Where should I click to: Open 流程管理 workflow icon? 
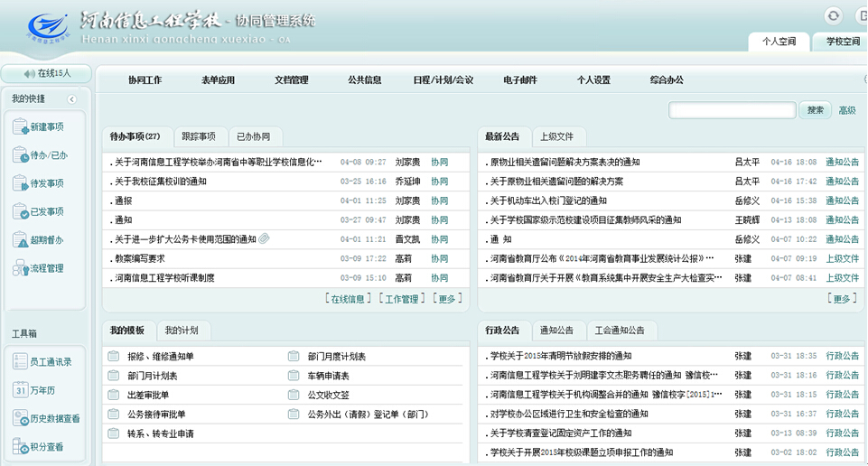pos(20,268)
